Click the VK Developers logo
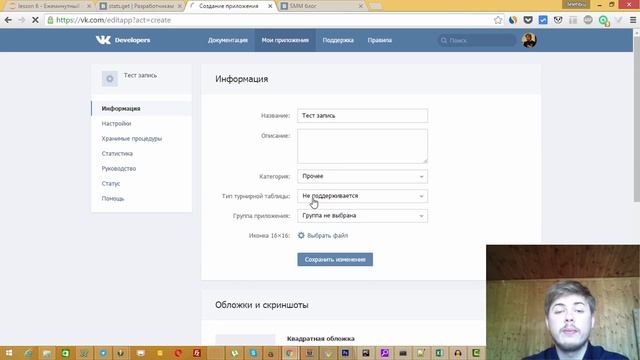Image resolution: width=640 pixels, height=360 pixels. point(123,40)
